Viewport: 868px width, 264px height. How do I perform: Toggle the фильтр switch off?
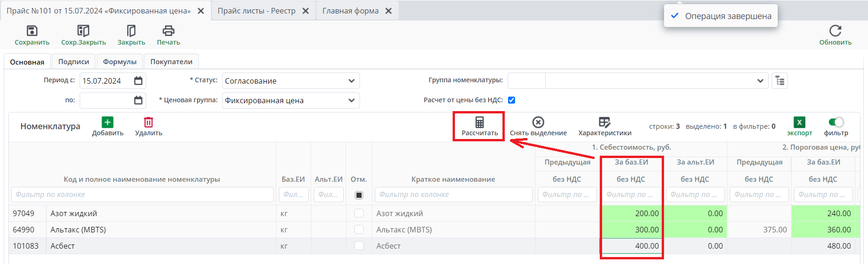(836, 122)
